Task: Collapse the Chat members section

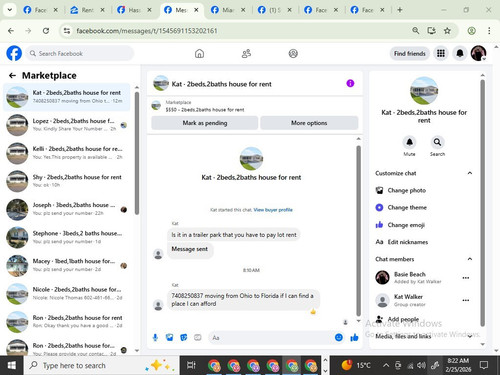Action: [x=470, y=259]
